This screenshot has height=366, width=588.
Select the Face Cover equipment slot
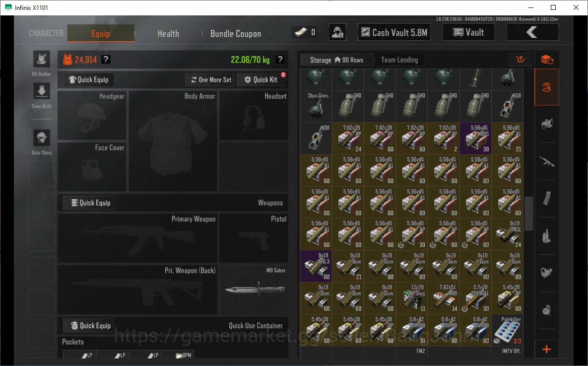point(92,167)
